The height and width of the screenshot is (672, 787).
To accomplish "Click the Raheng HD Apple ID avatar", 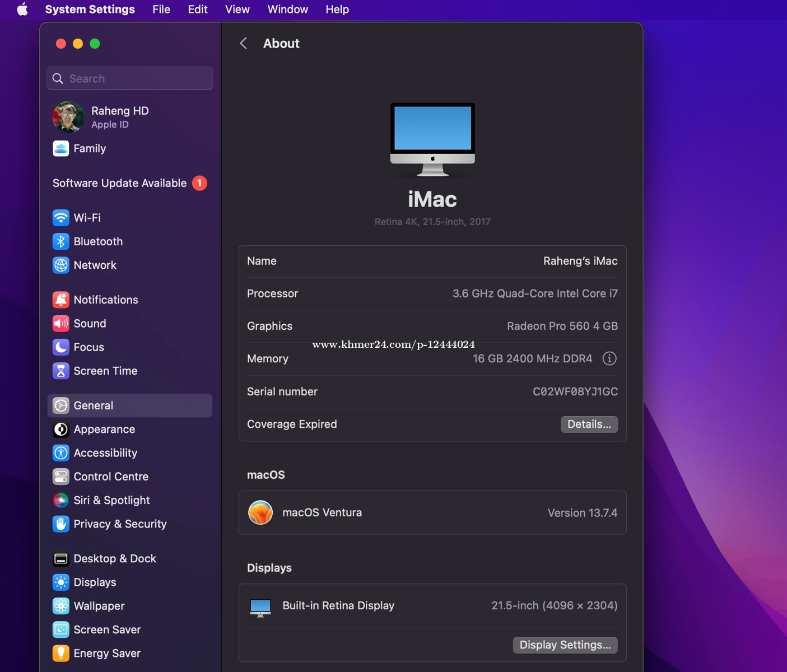I will tap(68, 117).
